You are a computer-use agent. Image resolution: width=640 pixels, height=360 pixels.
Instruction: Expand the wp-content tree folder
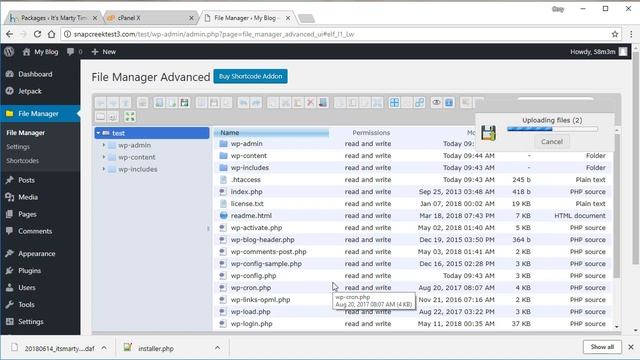[104, 157]
